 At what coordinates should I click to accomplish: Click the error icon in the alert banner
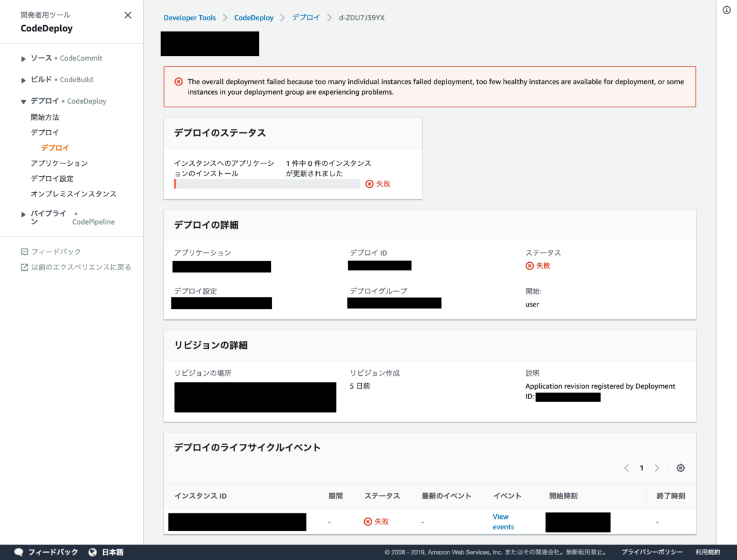(x=178, y=82)
